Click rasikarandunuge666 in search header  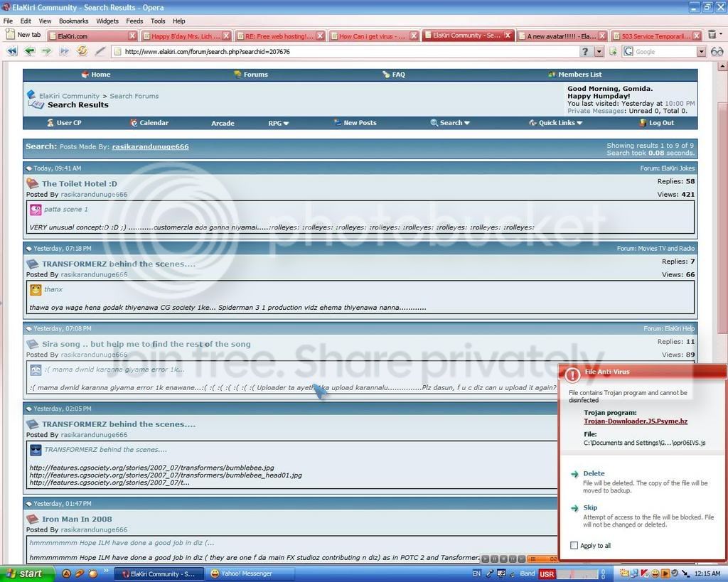pyautogui.click(x=151, y=146)
